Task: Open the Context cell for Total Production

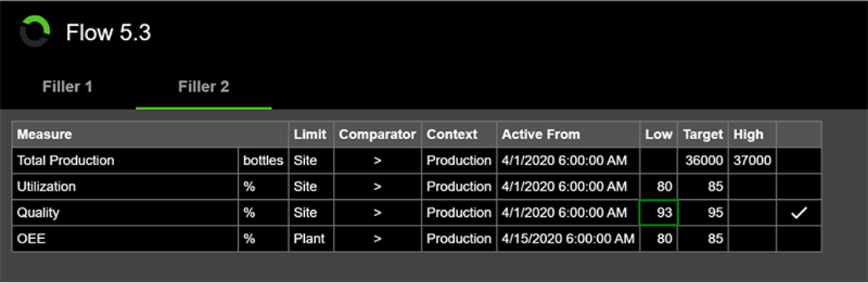Action: tap(459, 160)
